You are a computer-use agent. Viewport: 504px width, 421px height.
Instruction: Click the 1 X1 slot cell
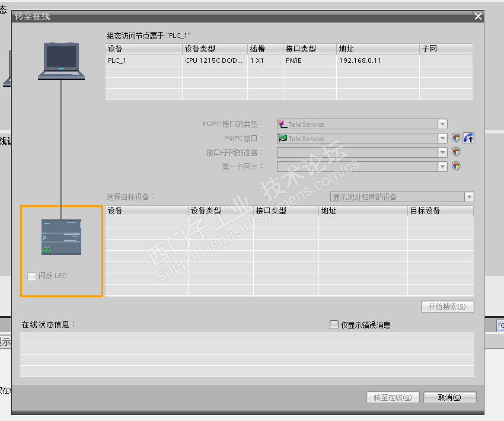[265, 60]
